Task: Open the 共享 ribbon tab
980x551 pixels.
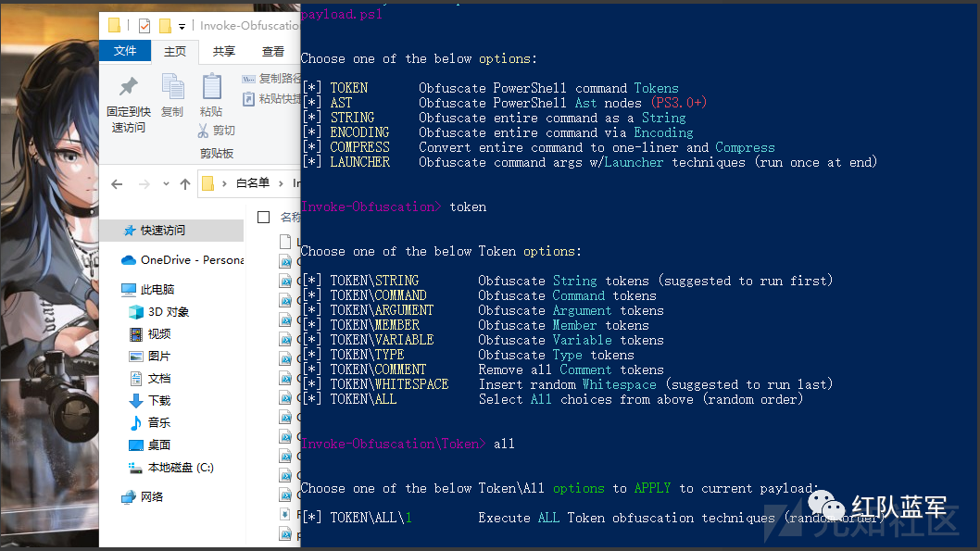Action: tap(223, 51)
